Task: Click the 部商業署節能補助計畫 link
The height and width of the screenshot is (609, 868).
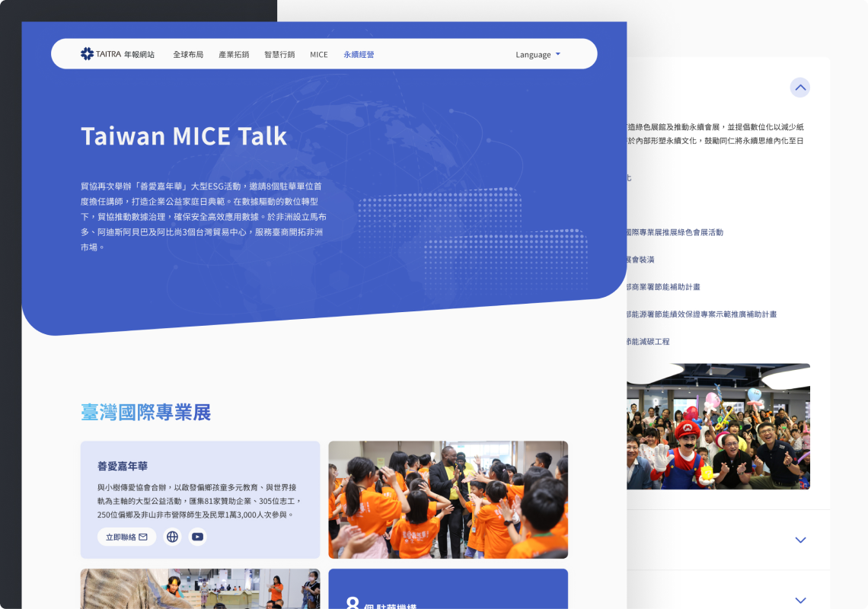Action: [663, 287]
